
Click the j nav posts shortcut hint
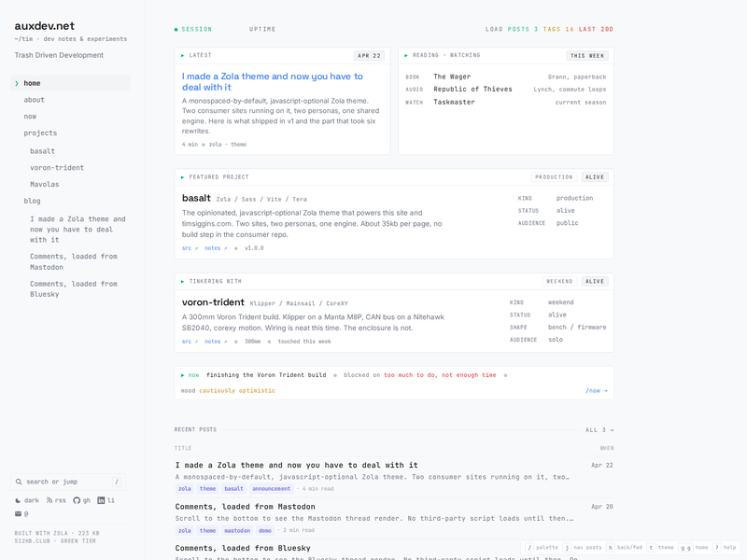tap(582, 548)
